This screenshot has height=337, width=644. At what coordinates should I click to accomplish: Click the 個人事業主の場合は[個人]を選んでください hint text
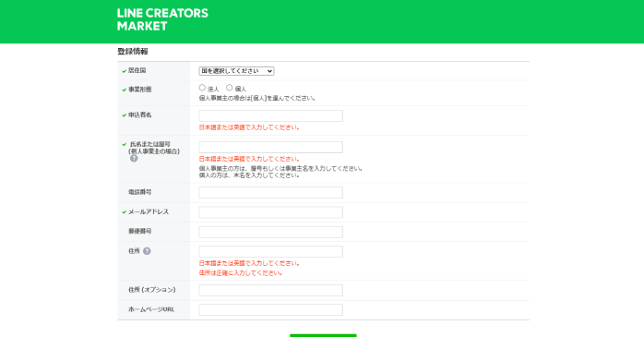(257, 98)
